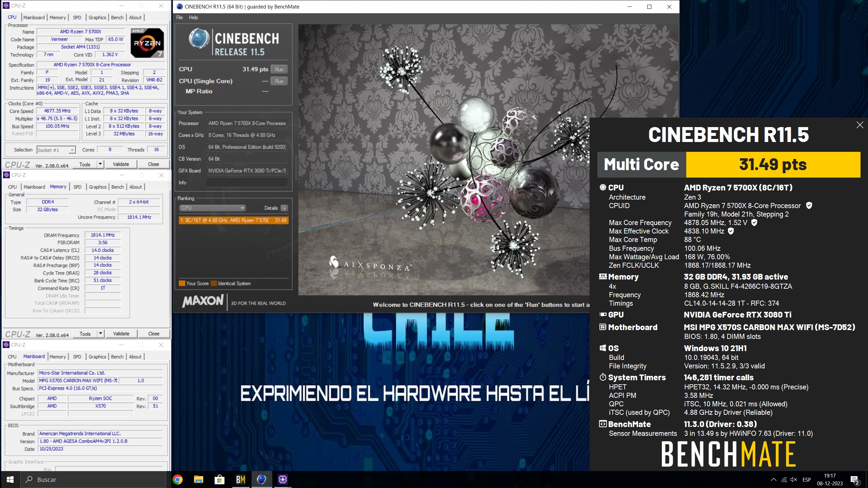This screenshot has height=488, width=868.
Task: Click the Buscar taskbar search box
Action: 93,480
